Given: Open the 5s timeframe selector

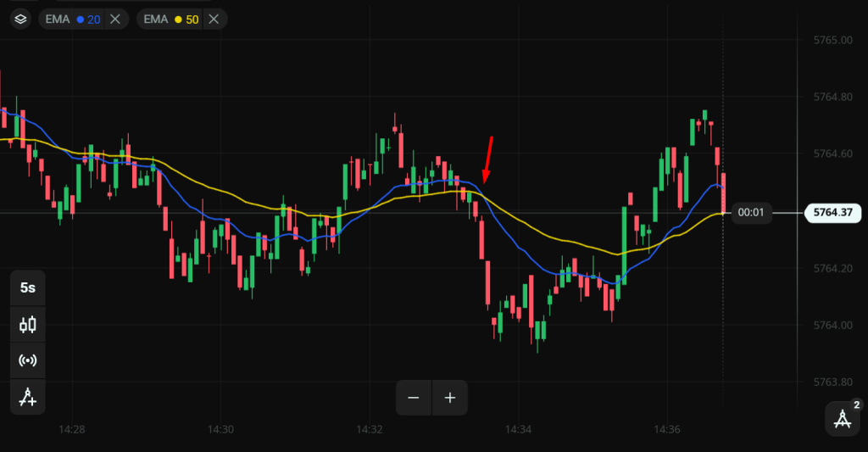Looking at the screenshot, I should click(x=28, y=288).
